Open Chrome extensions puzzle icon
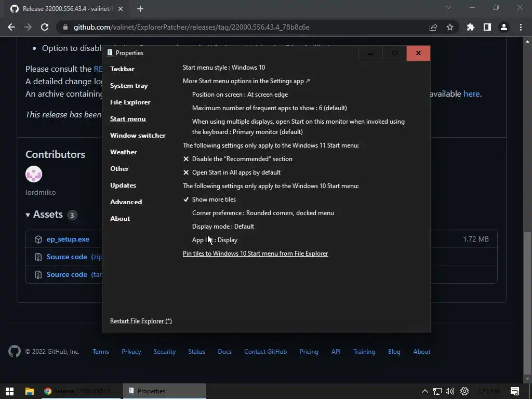The height and width of the screenshot is (399, 532). point(471,27)
